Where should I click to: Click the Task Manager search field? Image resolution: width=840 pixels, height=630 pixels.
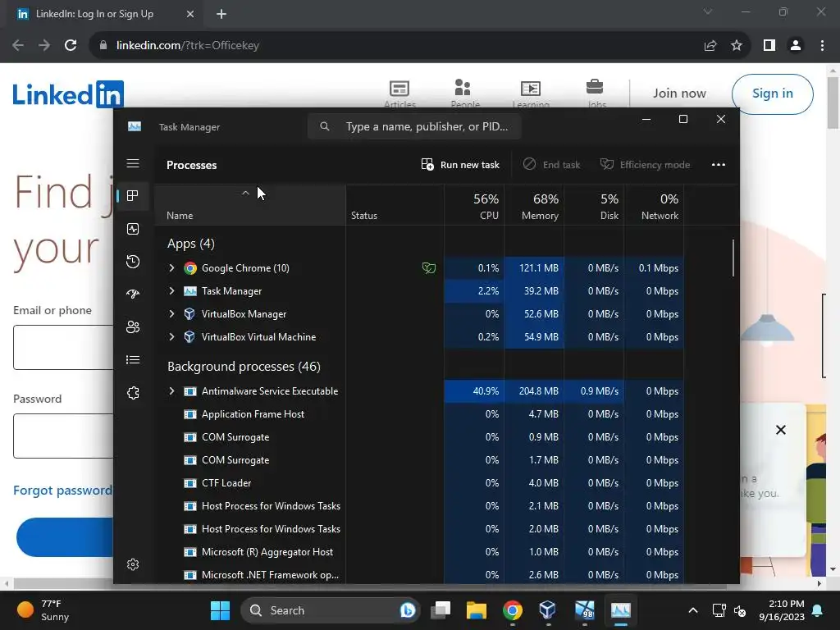pyautogui.click(x=414, y=126)
